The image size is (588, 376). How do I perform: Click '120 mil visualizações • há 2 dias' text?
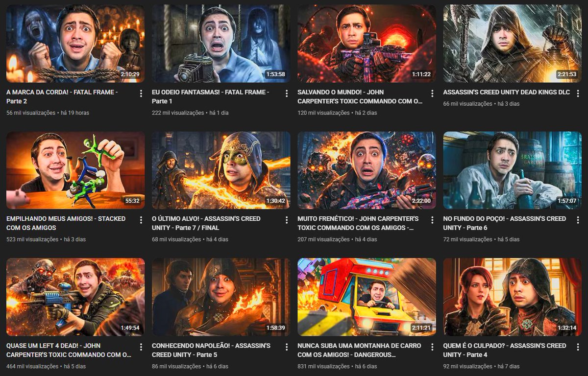click(x=337, y=113)
